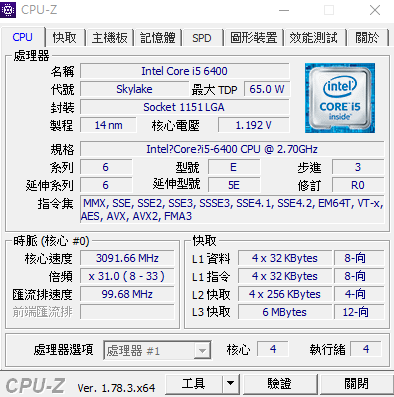Click the instruction set list starting with MMX
The width and height of the screenshot is (394, 397).
pos(232,209)
